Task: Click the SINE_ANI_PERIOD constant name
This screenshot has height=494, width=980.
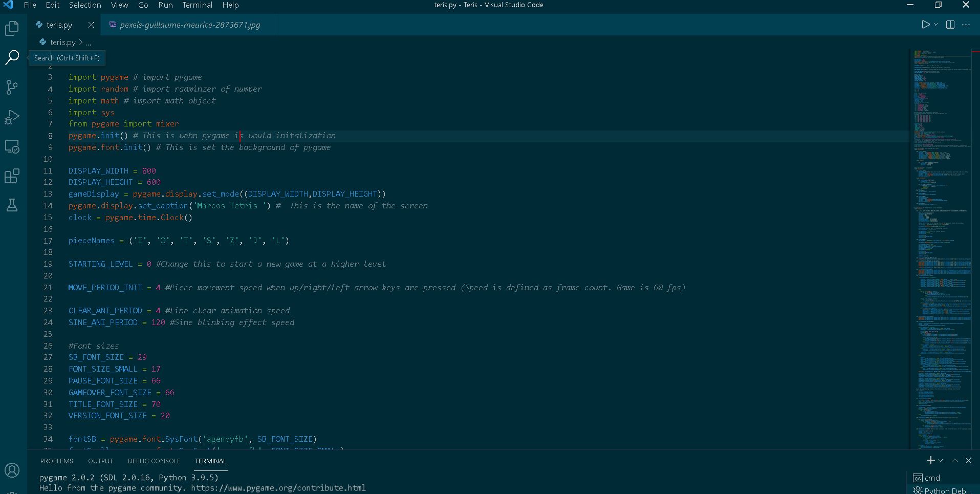Action: [103, 323]
